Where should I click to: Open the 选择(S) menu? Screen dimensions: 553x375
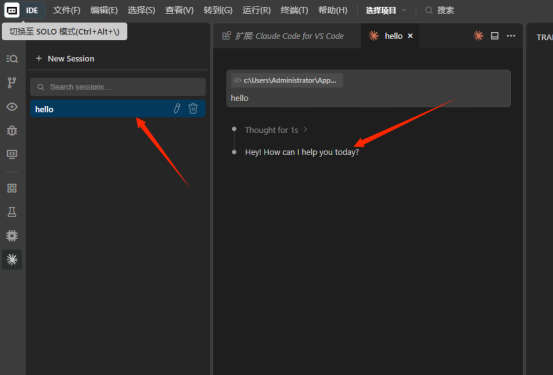[x=141, y=10]
